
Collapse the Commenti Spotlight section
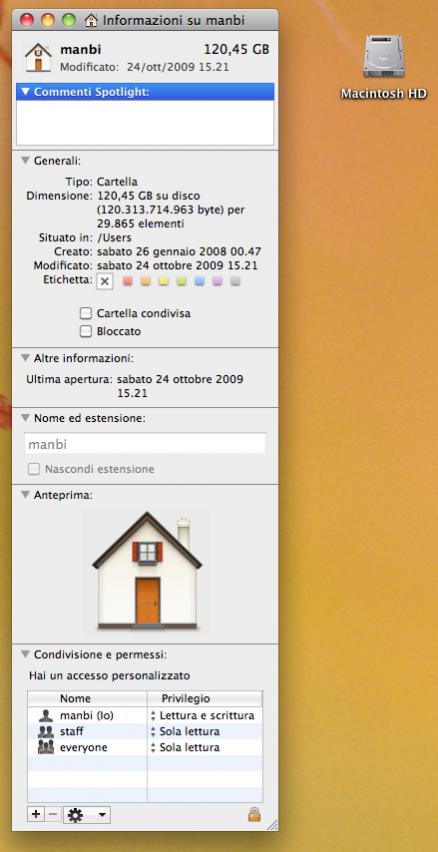click(25, 92)
